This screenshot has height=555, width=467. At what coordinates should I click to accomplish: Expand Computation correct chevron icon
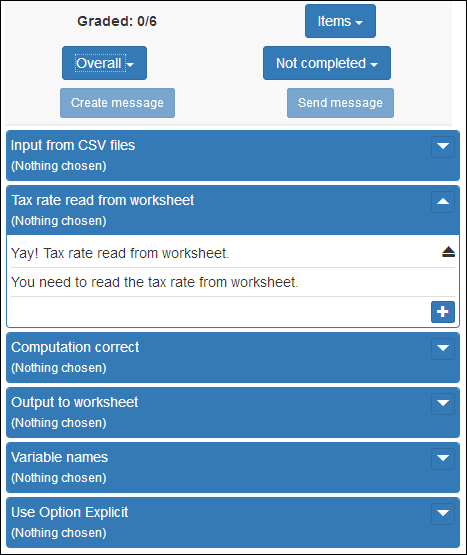tap(443, 348)
